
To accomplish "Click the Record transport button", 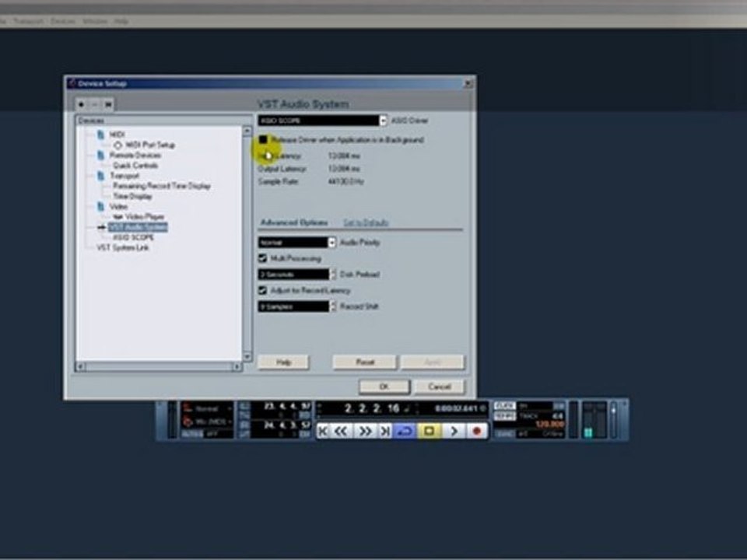I will [477, 431].
